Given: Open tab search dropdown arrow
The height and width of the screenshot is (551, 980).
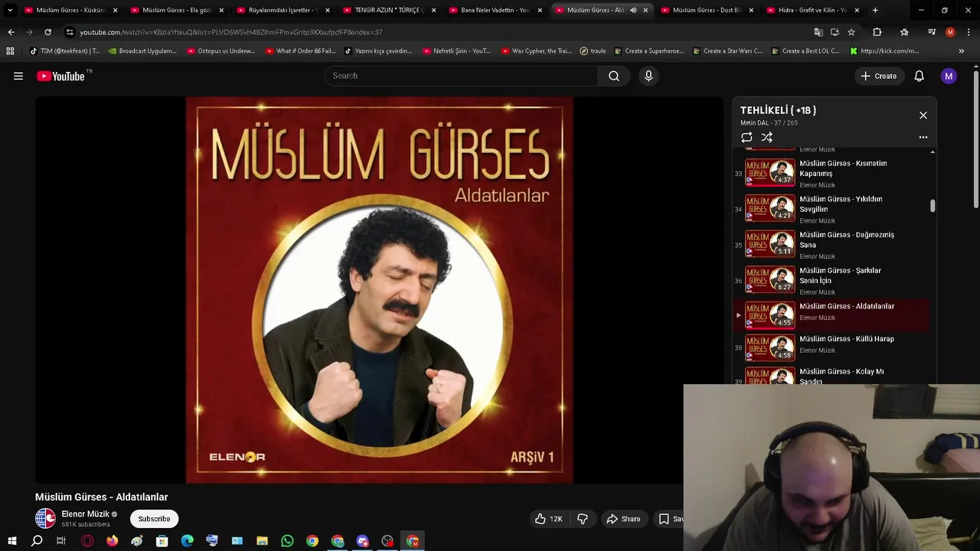Looking at the screenshot, I should [10, 10].
